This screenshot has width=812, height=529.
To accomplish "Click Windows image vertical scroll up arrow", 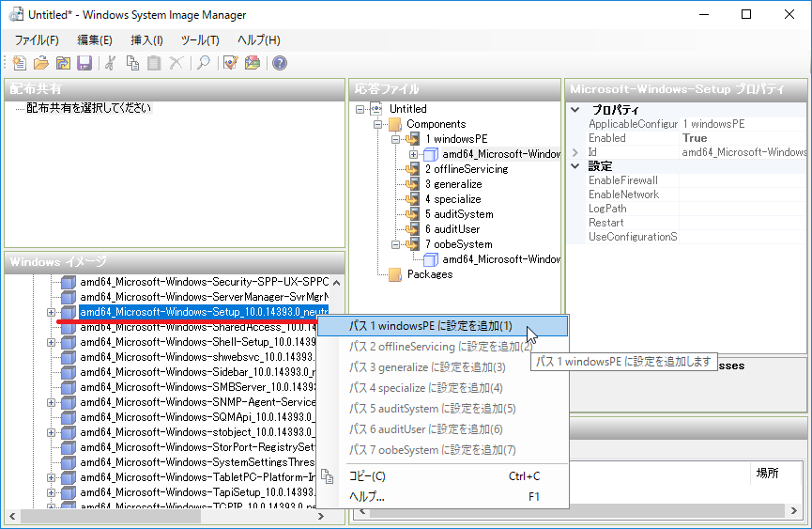I will click(x=337, y=283).
